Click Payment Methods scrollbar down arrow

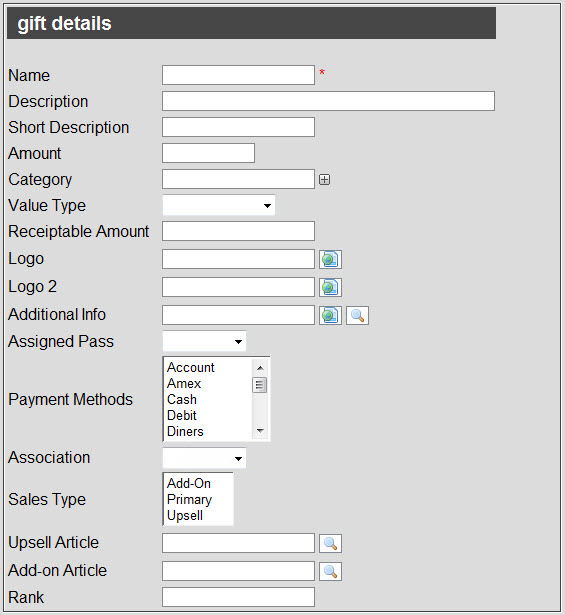click(260, 431)
